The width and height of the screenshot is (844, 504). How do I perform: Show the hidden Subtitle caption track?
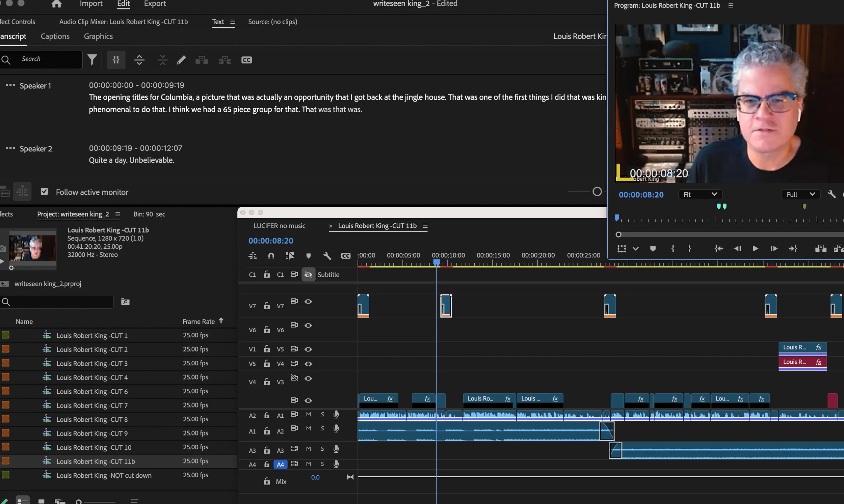pyautogui.click(x=308, y=274)
